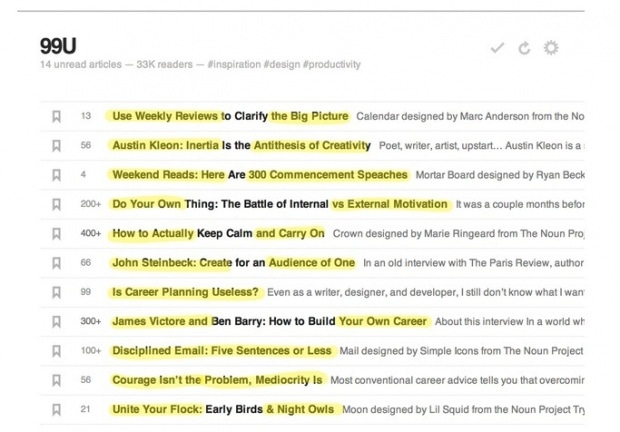Viewport: 620px width, 432px height.
Task: Mark all 99U articles as read
Action: click(x=498, y=48)
